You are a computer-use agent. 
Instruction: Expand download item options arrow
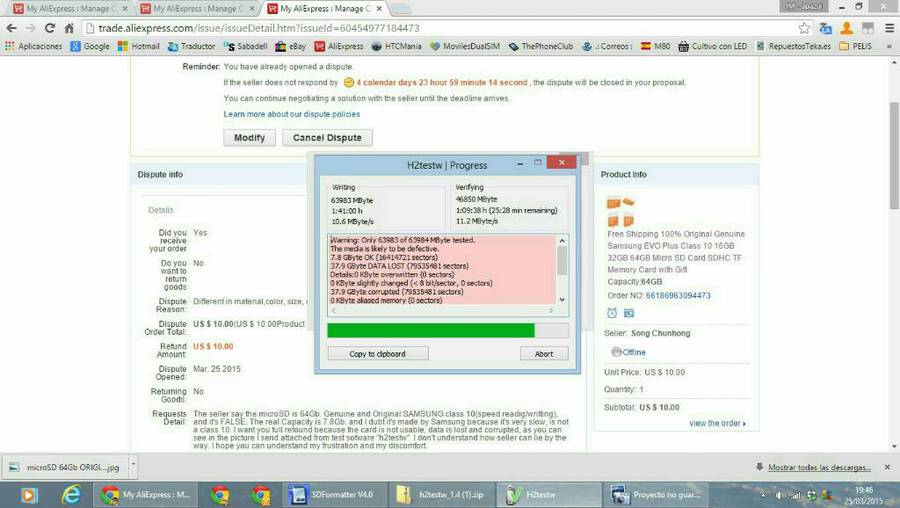coord(133,464)
